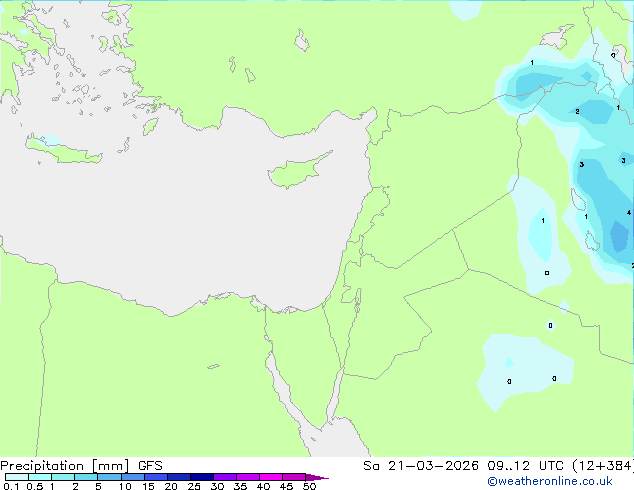The image size is (634, 490).
Task: Click the island of Crete on the map
Action: click(x=63, y=150)
